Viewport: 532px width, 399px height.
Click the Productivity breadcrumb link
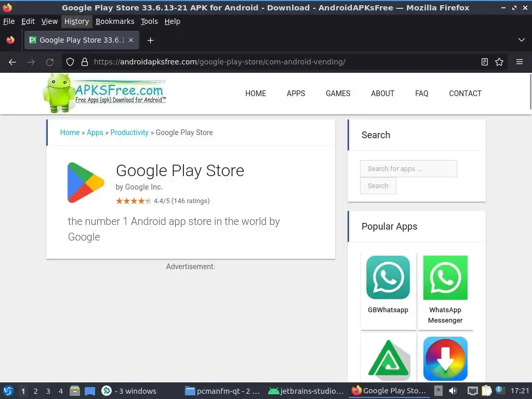tap(129, 132)
